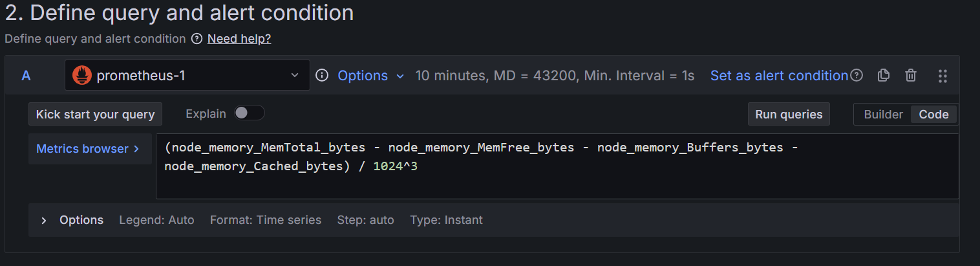
Task: Click the info icon beside query Options
Action: 321,76
